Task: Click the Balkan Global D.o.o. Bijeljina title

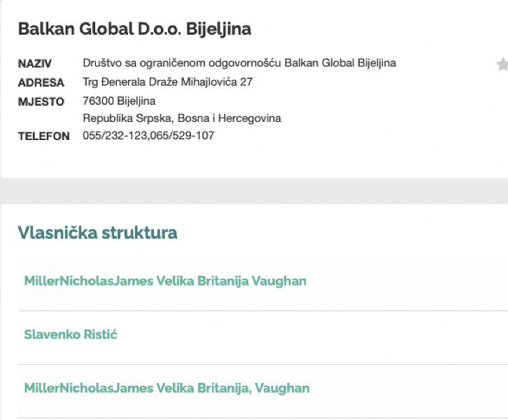Action: tap(134, 29)
